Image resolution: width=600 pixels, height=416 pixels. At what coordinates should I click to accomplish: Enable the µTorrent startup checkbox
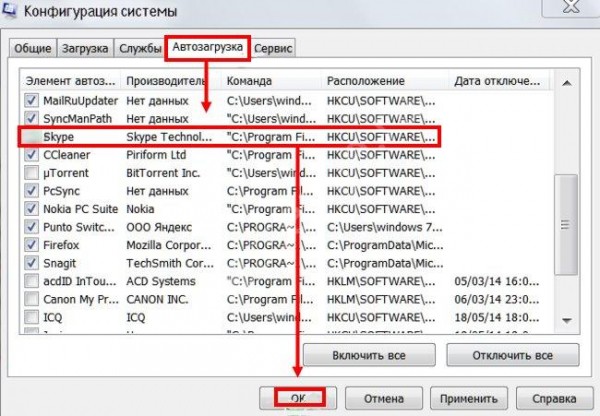(31, 173)
